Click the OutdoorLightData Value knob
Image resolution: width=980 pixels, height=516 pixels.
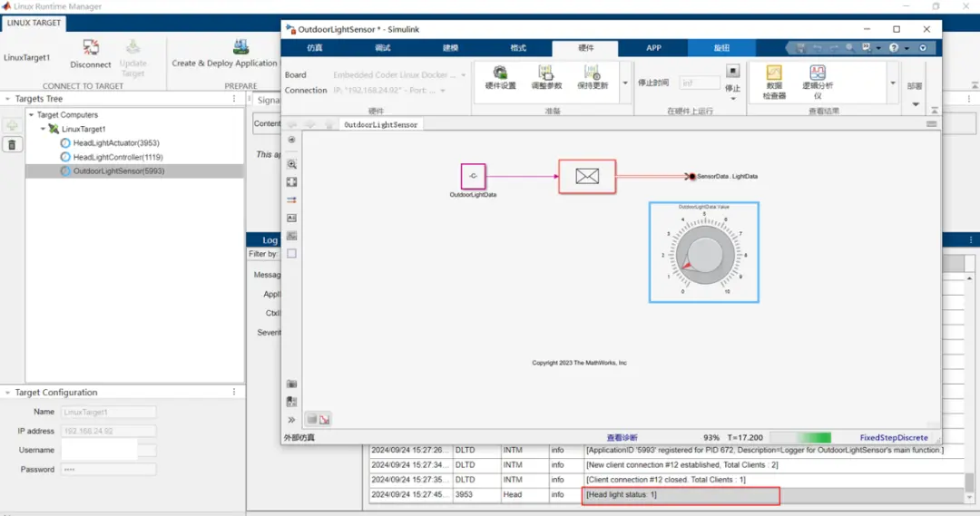[704, 254]
